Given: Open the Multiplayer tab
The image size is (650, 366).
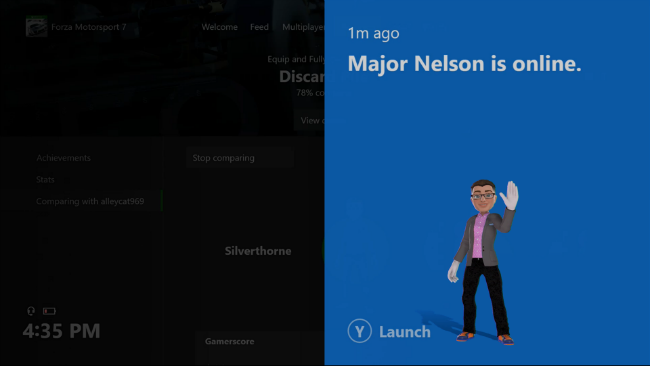Looking at the screenshot, I should point(303,27).
